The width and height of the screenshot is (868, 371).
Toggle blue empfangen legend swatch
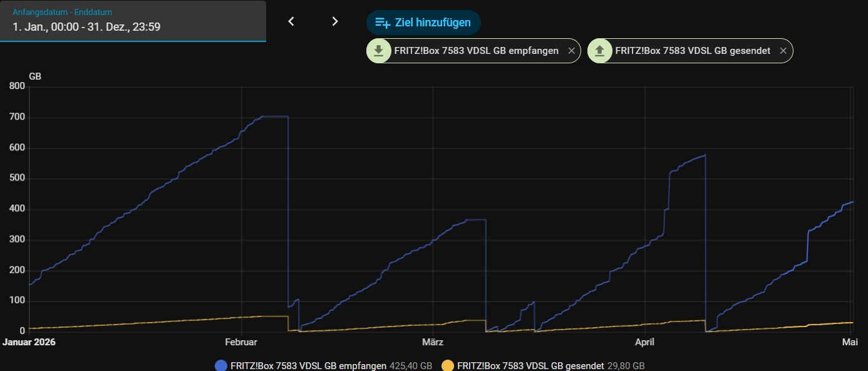tap(221, 365)
